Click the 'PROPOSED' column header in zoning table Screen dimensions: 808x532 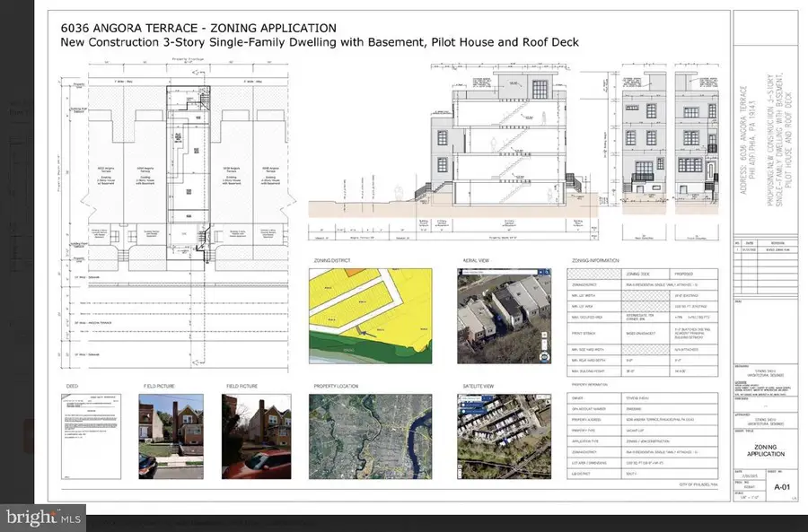tap(683, 274)
